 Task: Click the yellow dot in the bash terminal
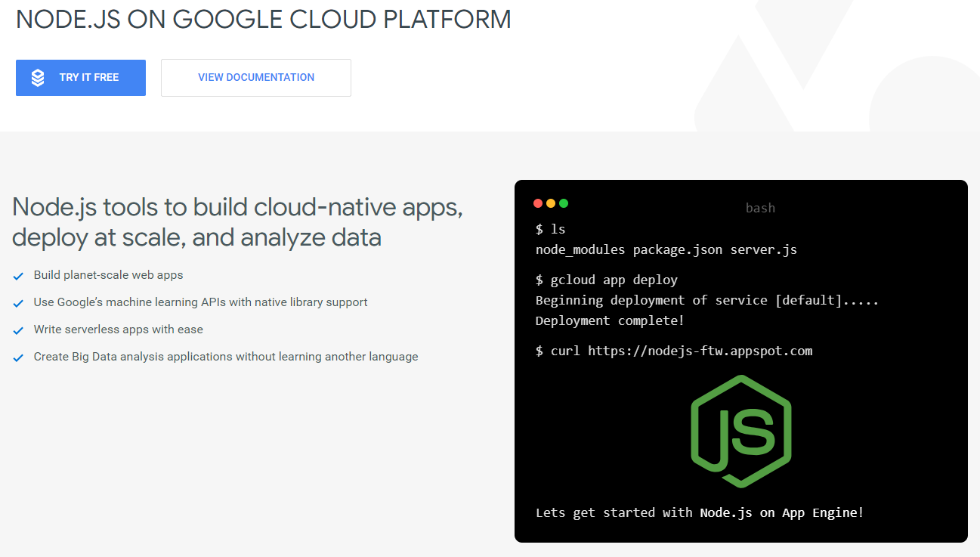(x=551, y=203)
